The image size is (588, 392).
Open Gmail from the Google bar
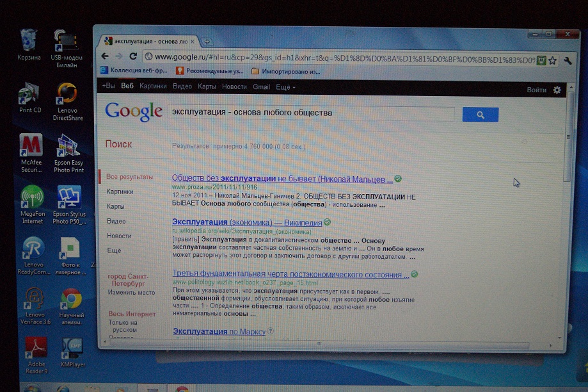coord(262,86)
